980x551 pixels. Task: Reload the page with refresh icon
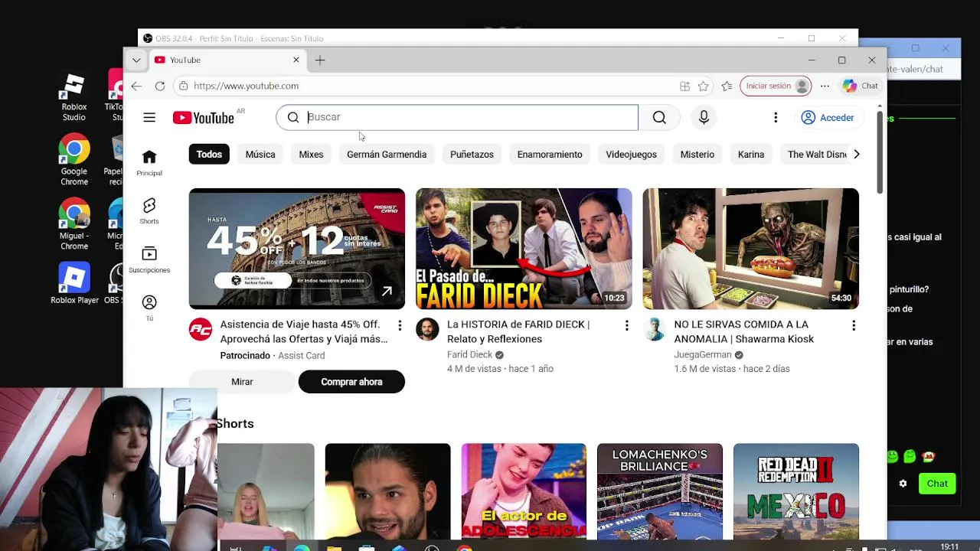coord(159,86)
